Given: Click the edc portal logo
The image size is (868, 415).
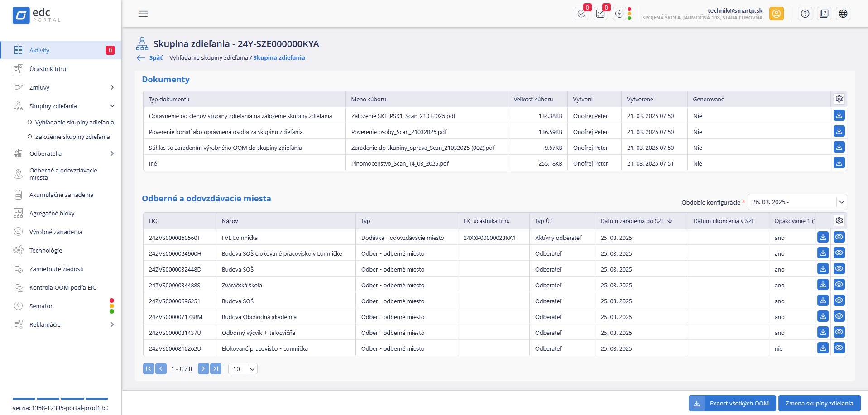Looking at the screenshot, I should tap(36, 15).
